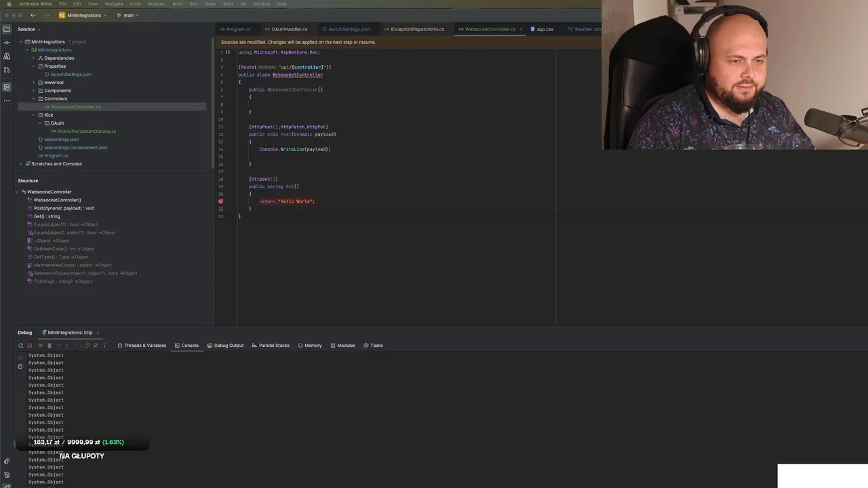868x488 pixels.
Task: Open the Tasks tab
Action: point(373,346)
